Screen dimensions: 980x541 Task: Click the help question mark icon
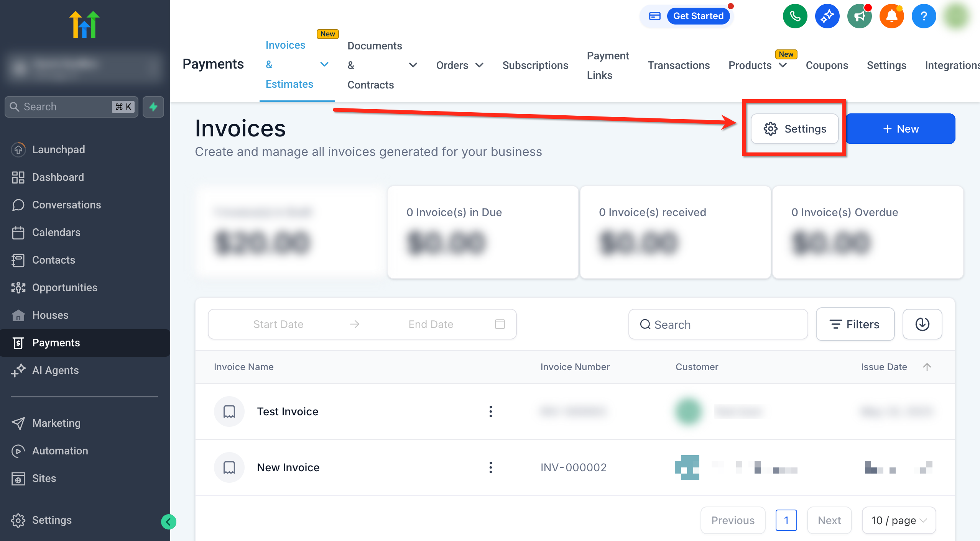click(x=924, y=16)
